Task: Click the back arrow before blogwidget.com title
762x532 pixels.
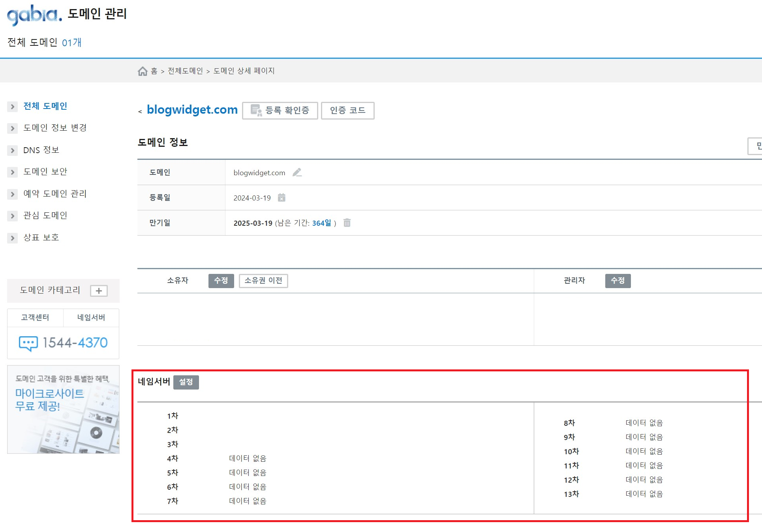Action: (140, 112)
